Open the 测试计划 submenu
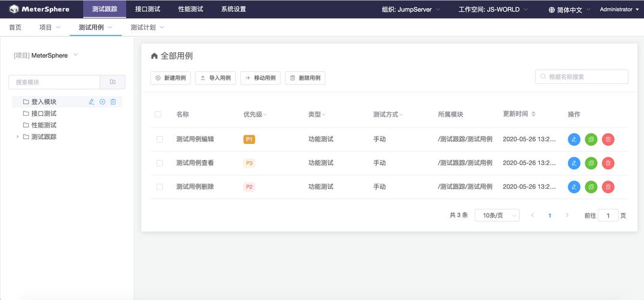The image size is (644, 300). pyautogui.click(x=147, y=28)
